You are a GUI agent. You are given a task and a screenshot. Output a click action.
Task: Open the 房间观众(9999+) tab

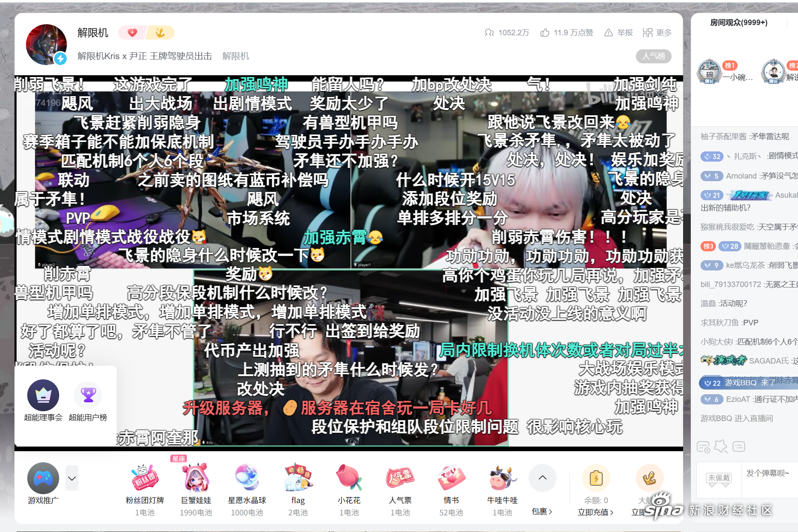pos(739,23)
